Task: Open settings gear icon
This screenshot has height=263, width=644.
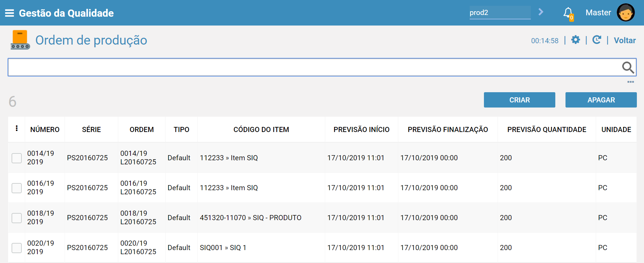Action: [575, 40]
